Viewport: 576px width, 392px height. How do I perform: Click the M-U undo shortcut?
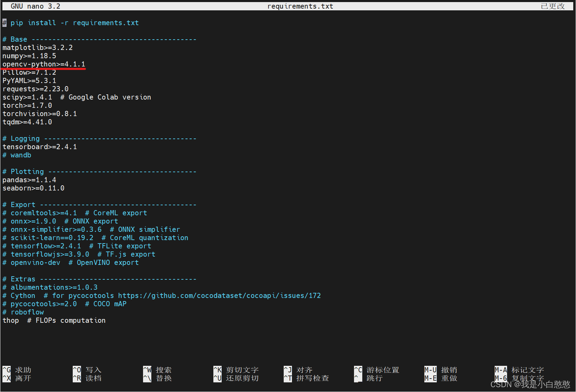[441, 370]
